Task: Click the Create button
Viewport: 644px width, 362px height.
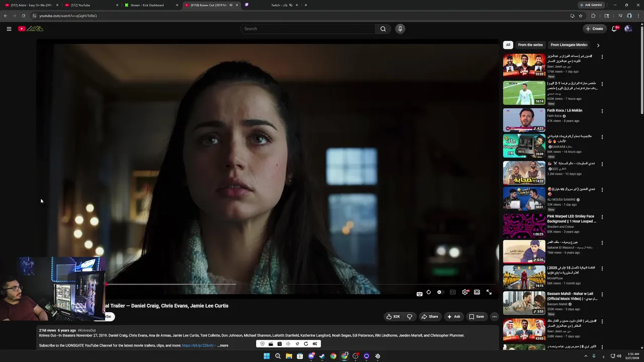Action: [x=594, y=29]
